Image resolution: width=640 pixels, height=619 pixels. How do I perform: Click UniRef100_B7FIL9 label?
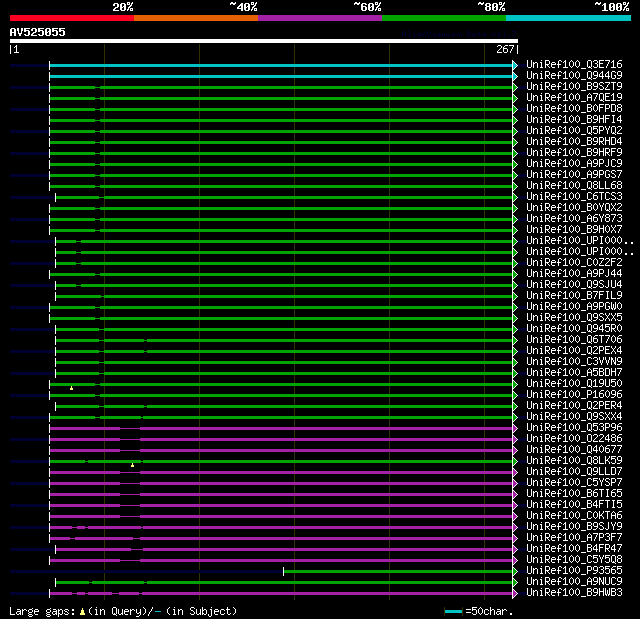click(x=574, y=295)
